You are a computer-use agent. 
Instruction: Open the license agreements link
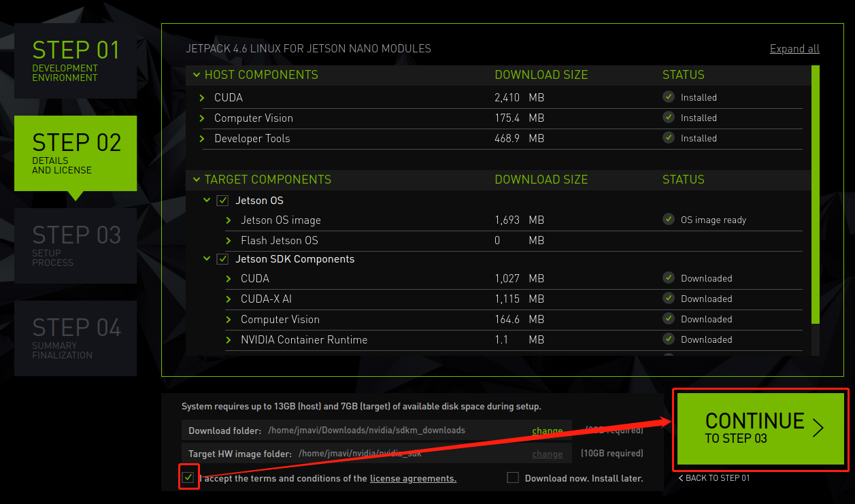[x=413, y=479]
